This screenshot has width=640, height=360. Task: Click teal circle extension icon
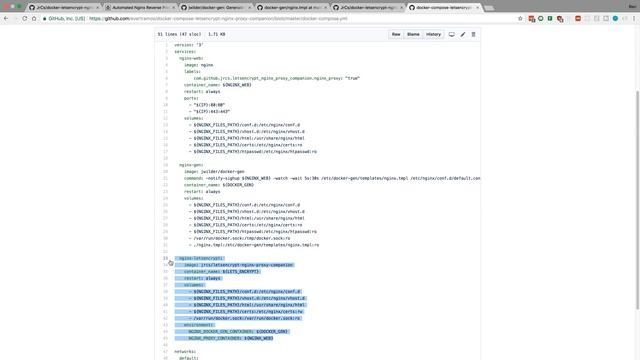615,18
